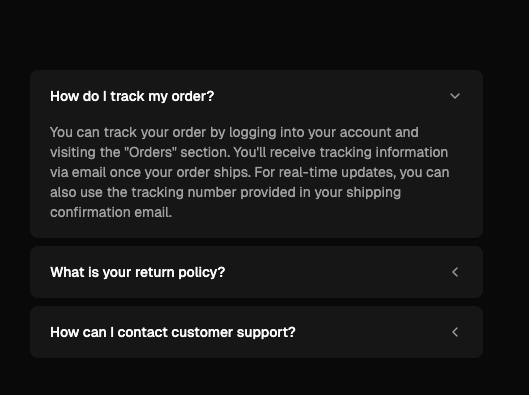Click the chevron beside return policy question
Image resolution: width=529 pixels, height=395 pixels.
tap(455, 272)
